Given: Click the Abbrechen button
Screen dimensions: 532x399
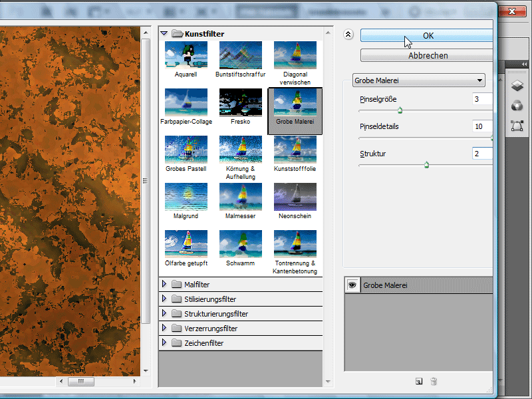Looking at the screenshot, I should pos(426,55).
